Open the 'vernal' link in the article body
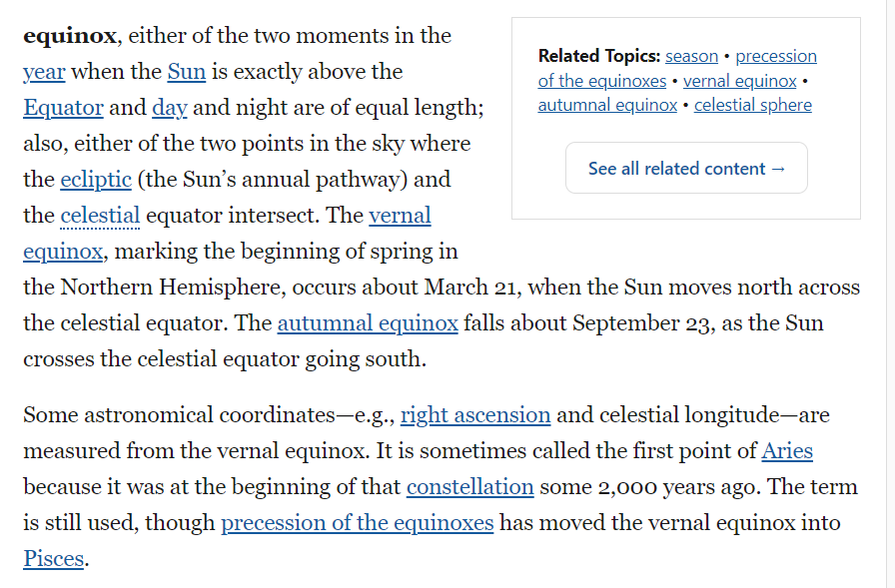This screenshot has width=895, height=588. coord(400,216)
